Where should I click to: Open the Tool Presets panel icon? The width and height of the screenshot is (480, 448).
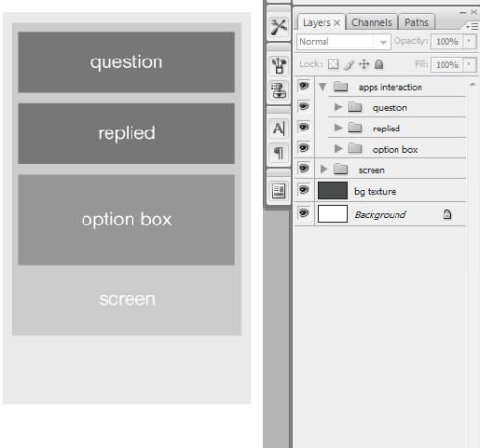pos(278,27)
